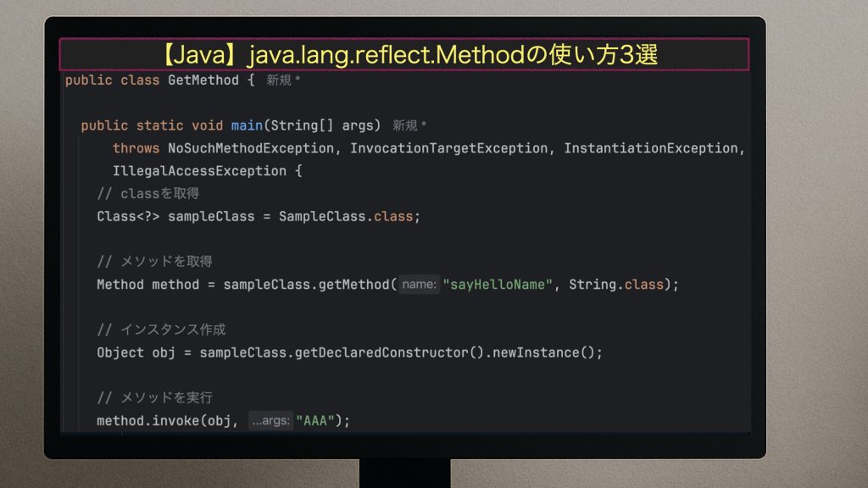Click the ...args: parameter hint
Viewport: 868px width, 488px height.
click(x=270, y=421)
